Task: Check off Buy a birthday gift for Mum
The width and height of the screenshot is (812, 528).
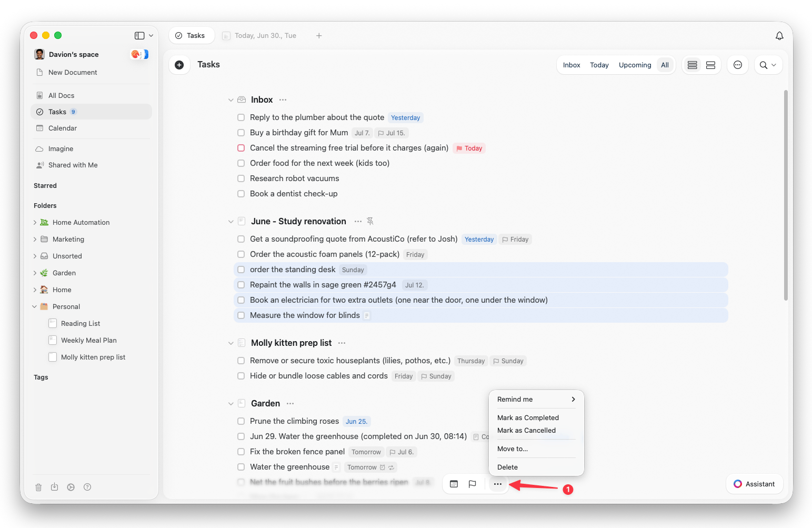Action: (x=241, y=133)
